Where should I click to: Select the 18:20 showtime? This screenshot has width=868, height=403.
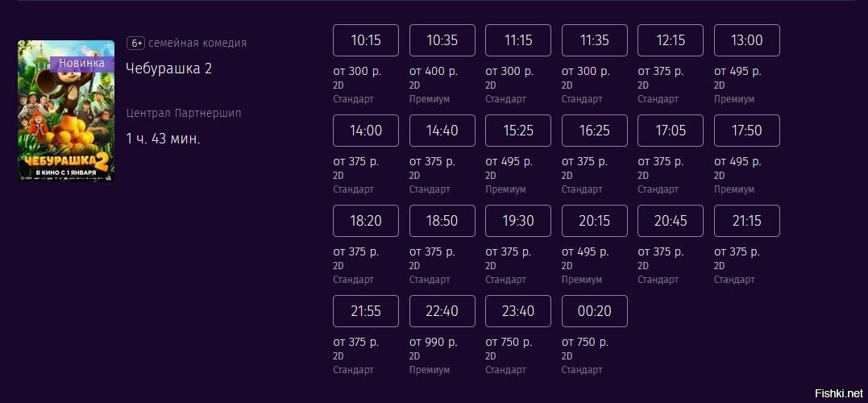point(366,221)
